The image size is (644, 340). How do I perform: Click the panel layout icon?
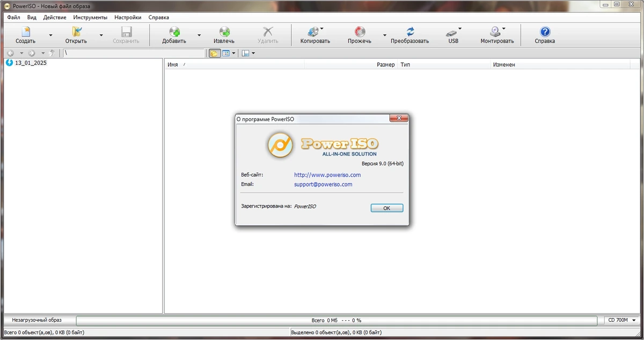245,53
